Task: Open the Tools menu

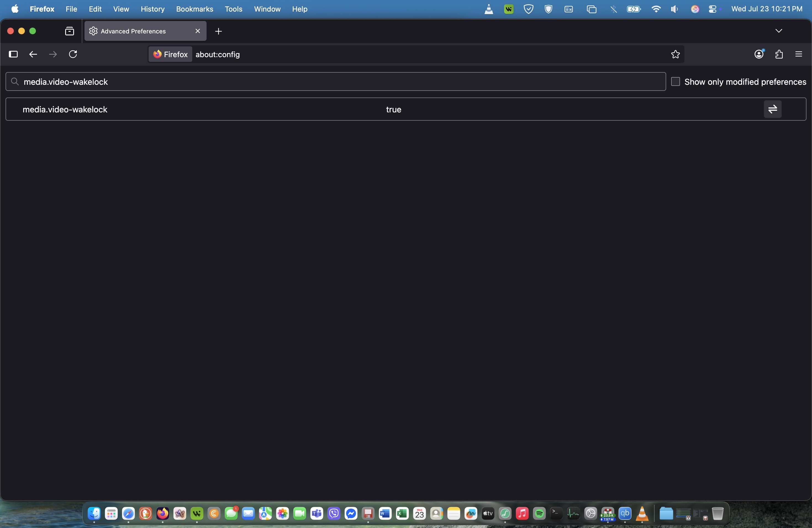Action: pos(233,9)
